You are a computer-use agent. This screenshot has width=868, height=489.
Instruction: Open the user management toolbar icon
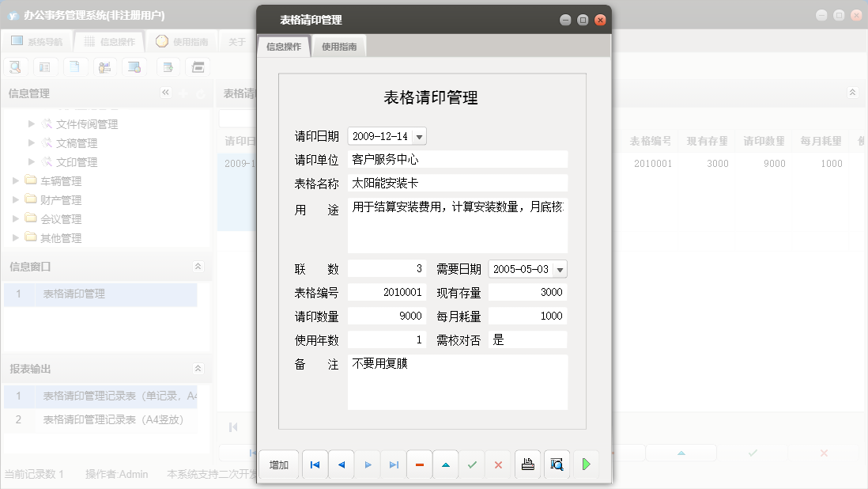[x=104, y=67]
